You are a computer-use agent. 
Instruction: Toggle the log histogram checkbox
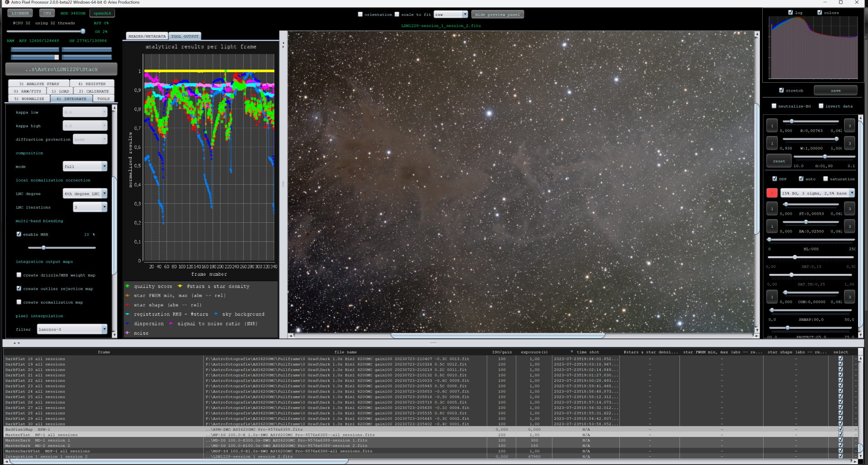coord(790,12)
